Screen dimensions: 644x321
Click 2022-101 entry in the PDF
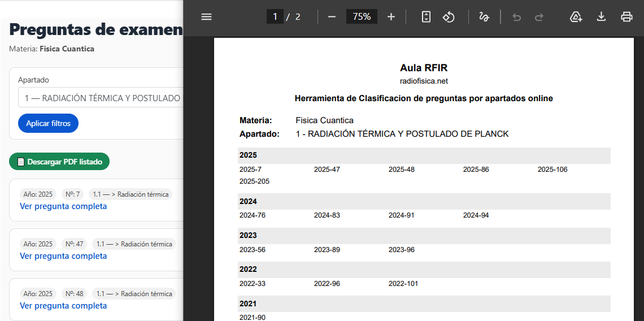click(x=403, y=284)
